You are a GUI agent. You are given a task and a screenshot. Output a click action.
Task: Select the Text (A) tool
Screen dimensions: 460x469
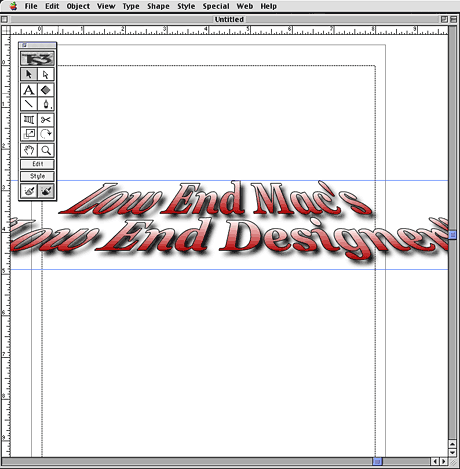coord(29,90)
